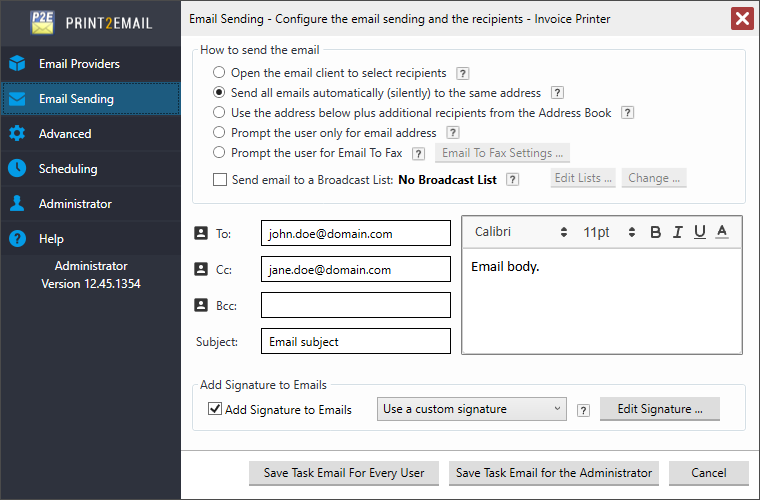
Task: Select 'Open the email client to select recipients'
Action: point(219,73)
